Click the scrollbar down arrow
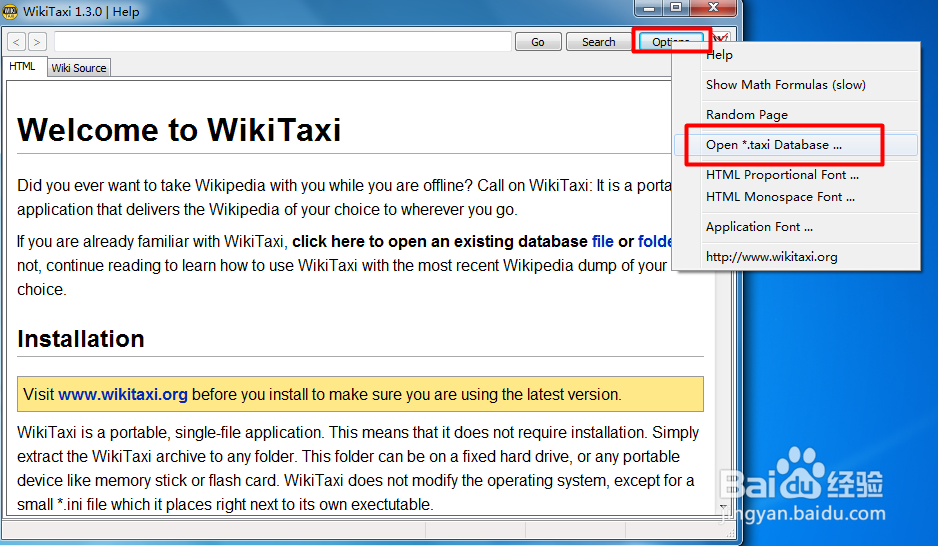This screenshot has width=938, height=546. [723, 507]
